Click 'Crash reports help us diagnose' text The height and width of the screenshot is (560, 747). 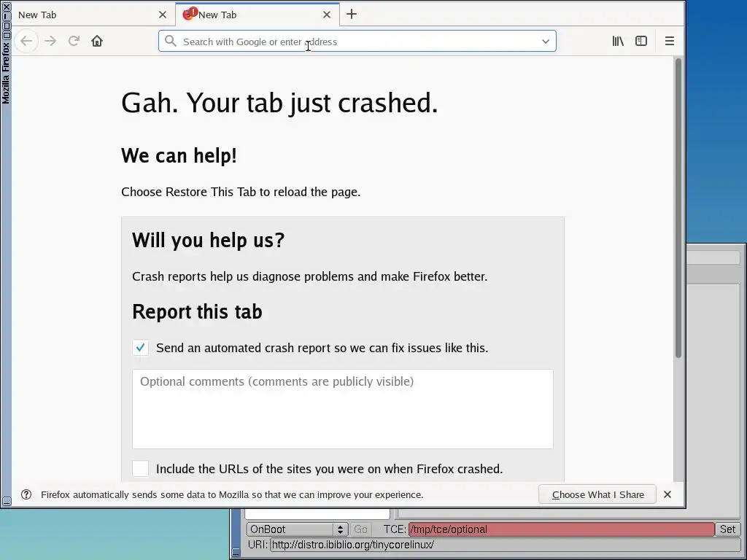click(309, 276)
